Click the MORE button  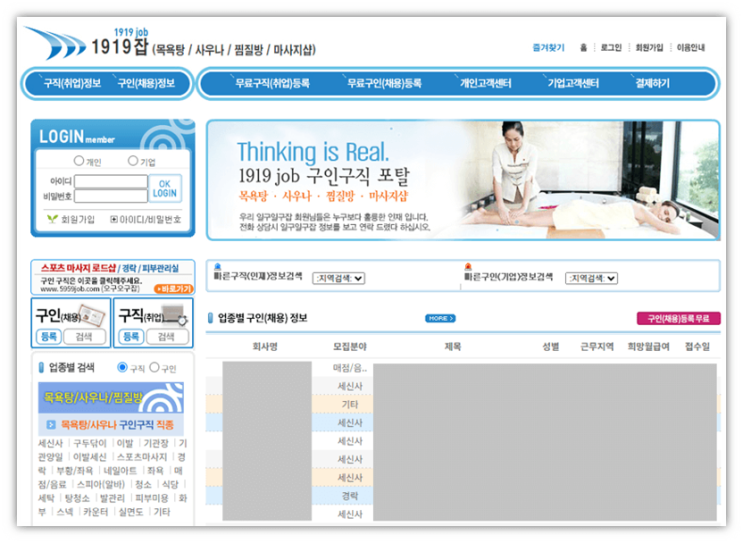[440, 318]
